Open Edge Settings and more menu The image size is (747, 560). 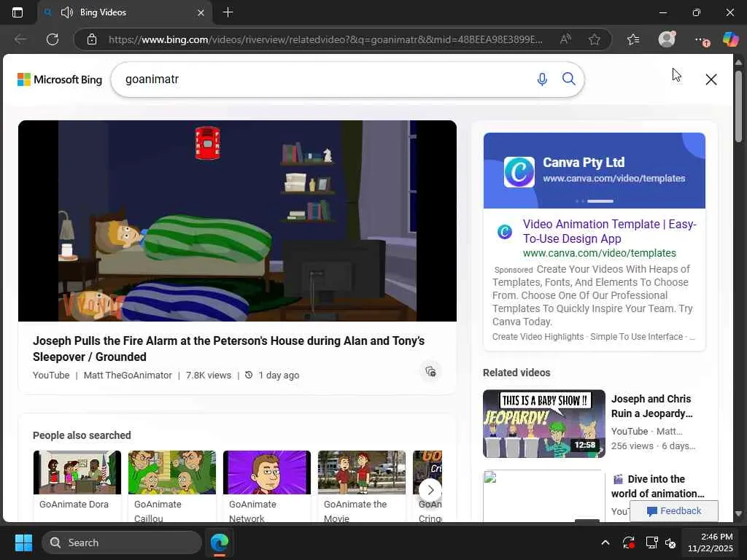[701, 40]
